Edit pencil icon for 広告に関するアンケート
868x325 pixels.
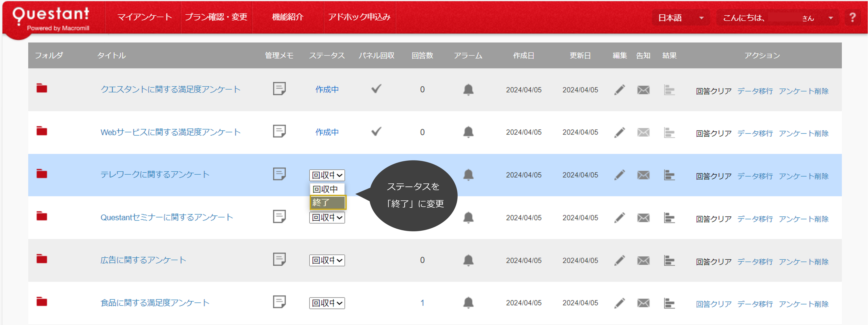(x=620, y=260)
